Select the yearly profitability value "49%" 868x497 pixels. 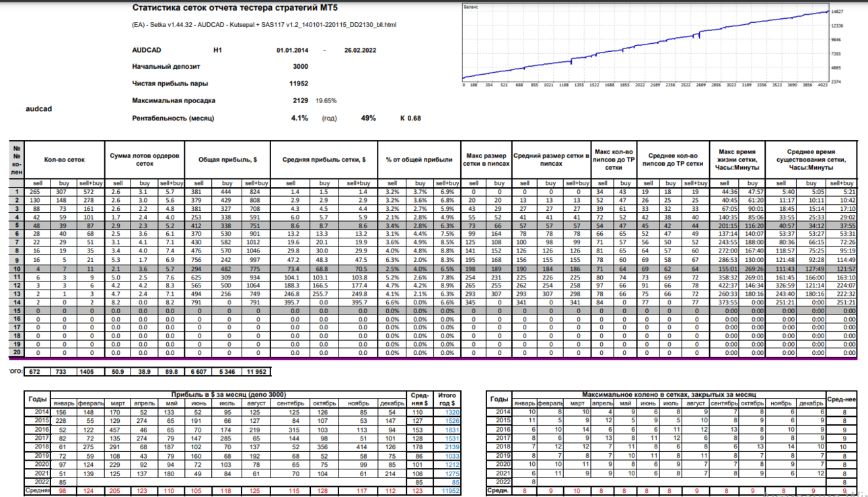pyautogui.click(x=368, y=118)
